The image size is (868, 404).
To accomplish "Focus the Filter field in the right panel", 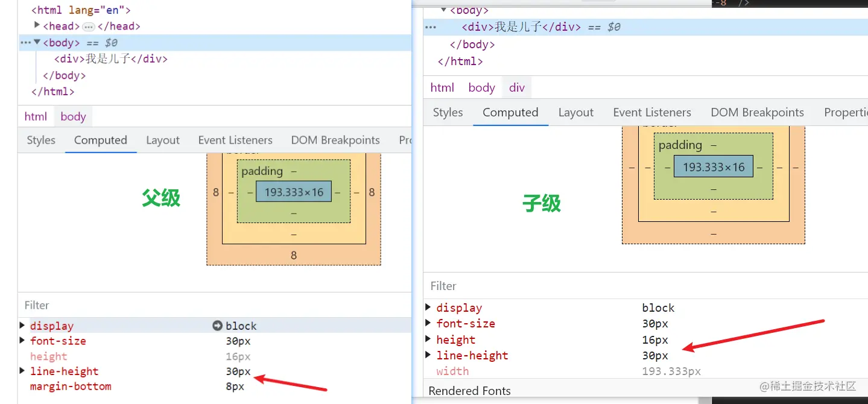I will pos(645,286).
